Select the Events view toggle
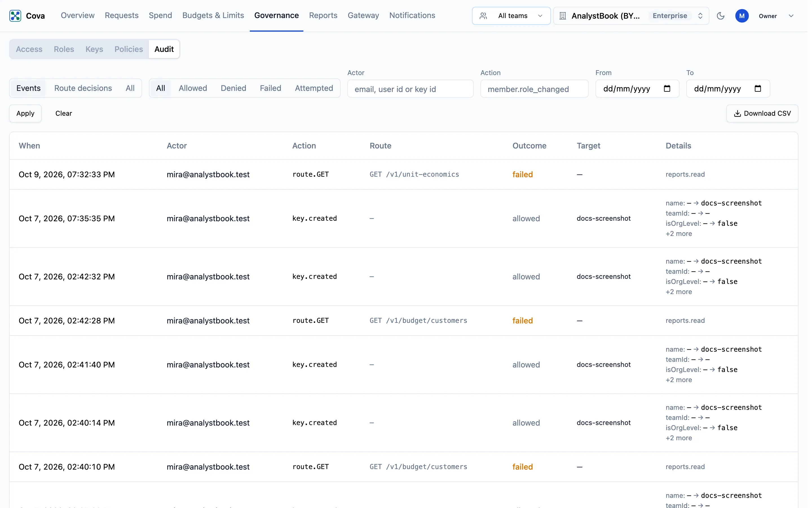Viewport: 812px width, 508px height. [28, 88]
